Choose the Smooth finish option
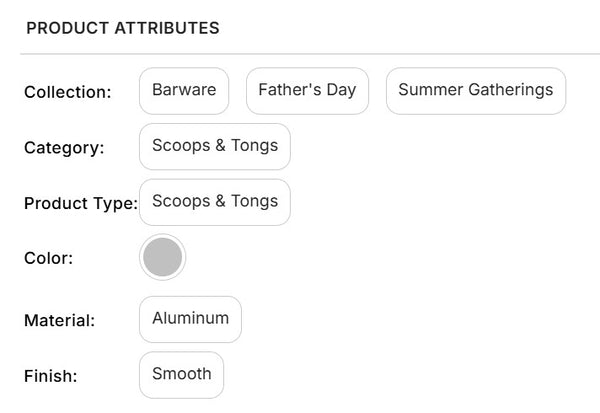600x413 pixels. pos(182,375)
